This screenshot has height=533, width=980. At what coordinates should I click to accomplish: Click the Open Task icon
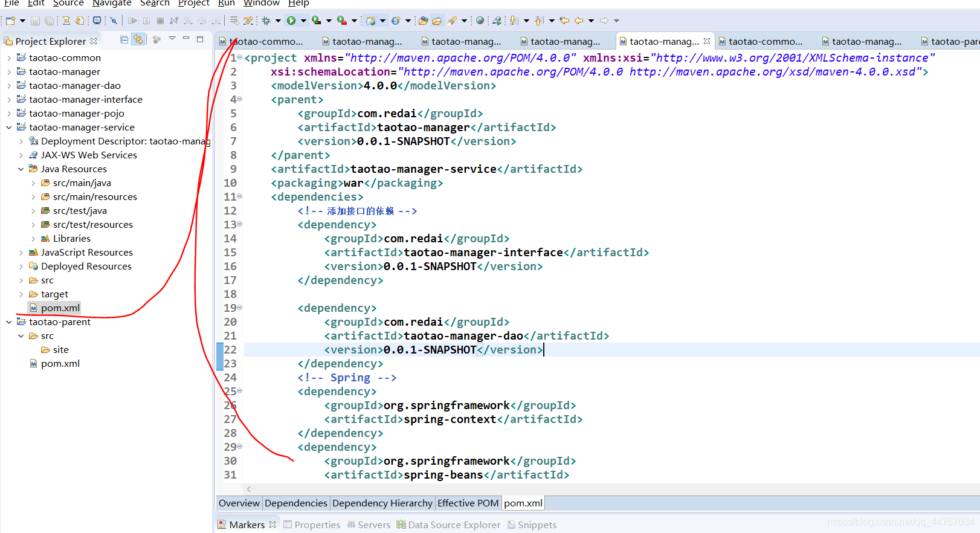[x=437, y=21]
